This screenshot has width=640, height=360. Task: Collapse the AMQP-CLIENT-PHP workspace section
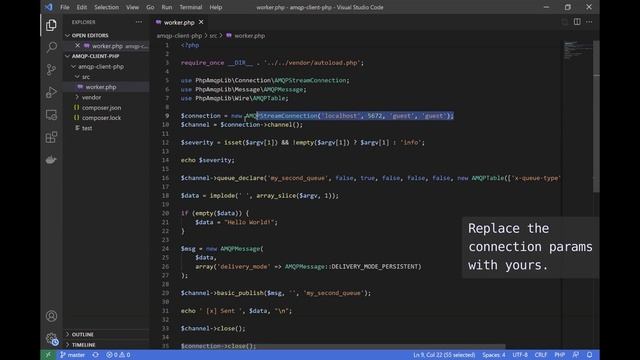[x=96, y=56]
